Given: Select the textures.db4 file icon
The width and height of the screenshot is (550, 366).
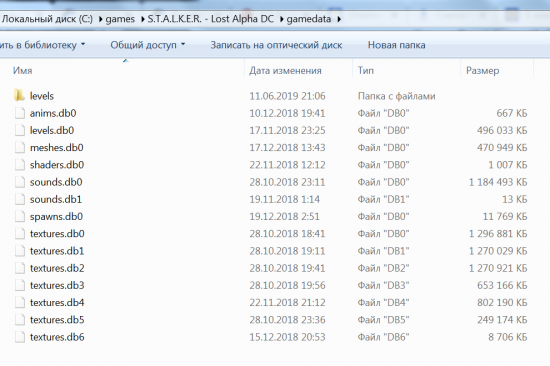Looking at the screenshot, I should tap(20, 302).
